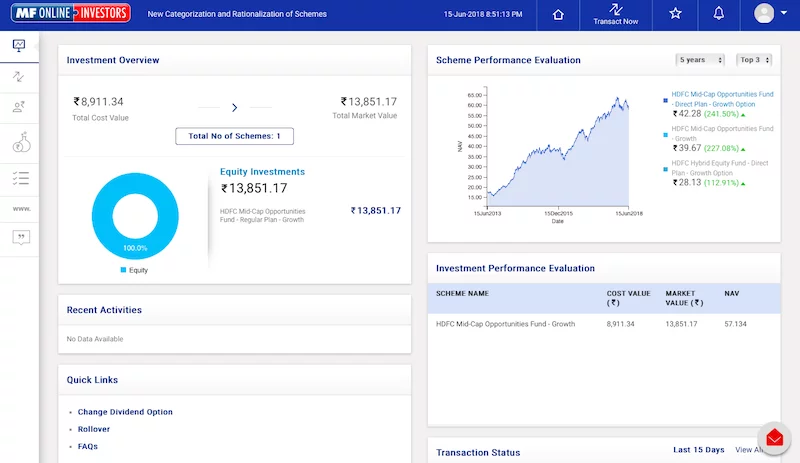
Task: Click the date and time stamp in header
Action: click(483, 14)
